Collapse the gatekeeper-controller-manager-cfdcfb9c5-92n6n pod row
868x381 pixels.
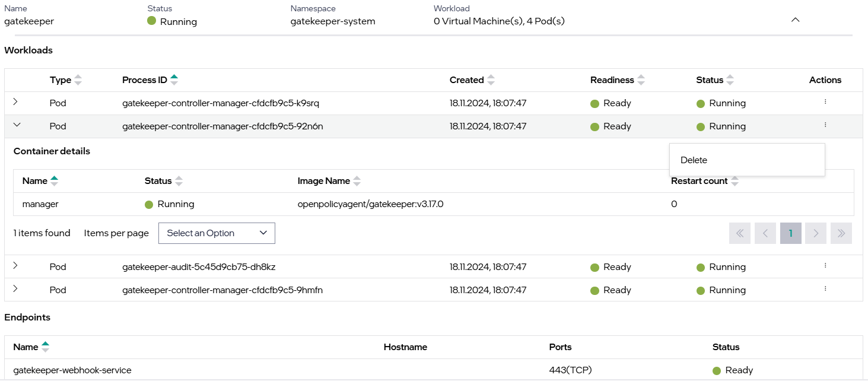(x=17, y=125)
